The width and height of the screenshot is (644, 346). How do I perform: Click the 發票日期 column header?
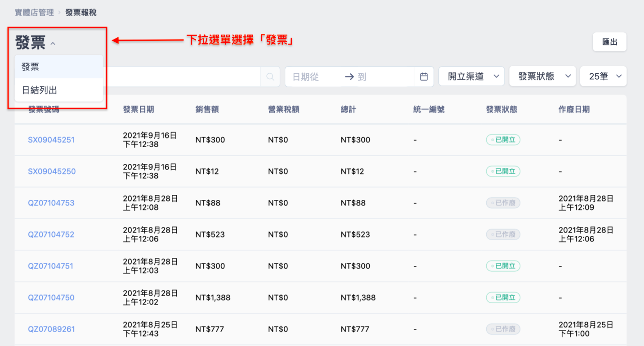139,109
